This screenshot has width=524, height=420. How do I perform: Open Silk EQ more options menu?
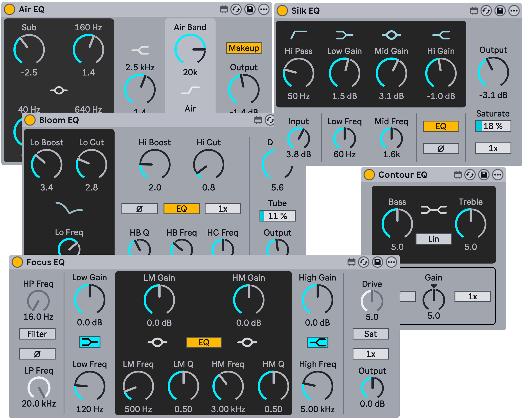point(514,11)
